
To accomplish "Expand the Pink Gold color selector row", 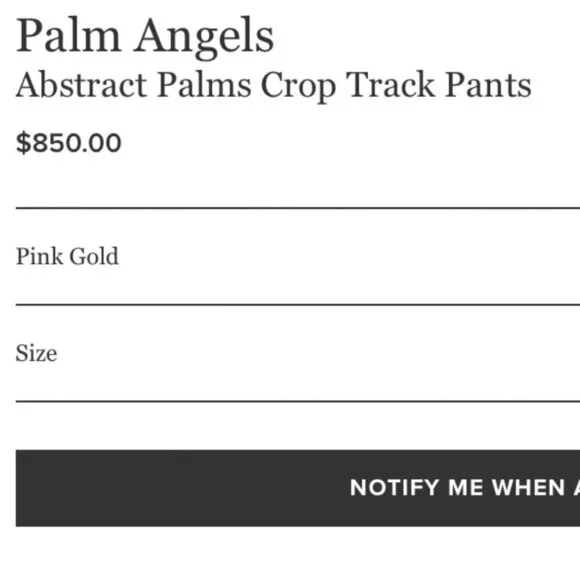I will 298,256.
